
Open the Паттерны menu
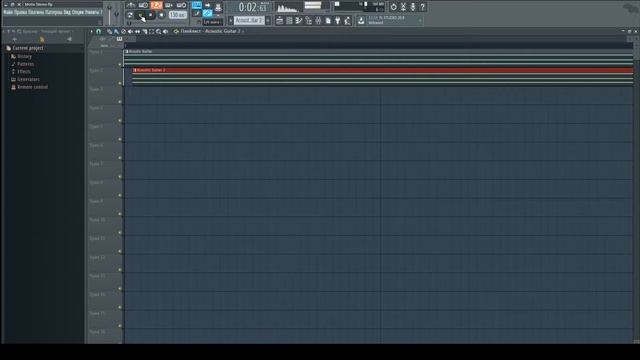(53, 12)
